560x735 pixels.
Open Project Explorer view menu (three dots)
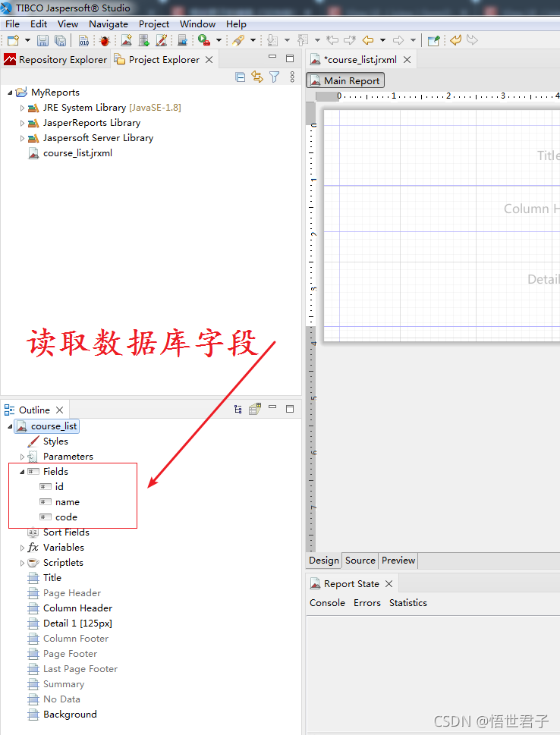tap(292, 77)
